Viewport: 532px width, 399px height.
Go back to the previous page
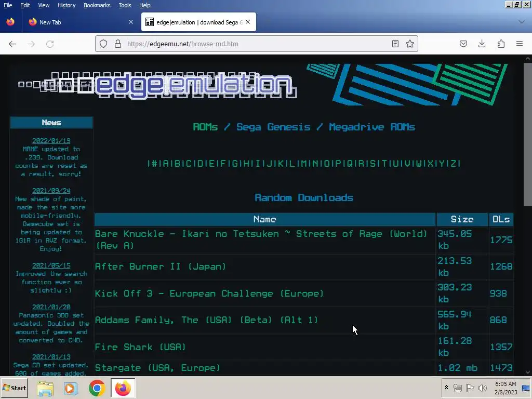pos(12,44)
